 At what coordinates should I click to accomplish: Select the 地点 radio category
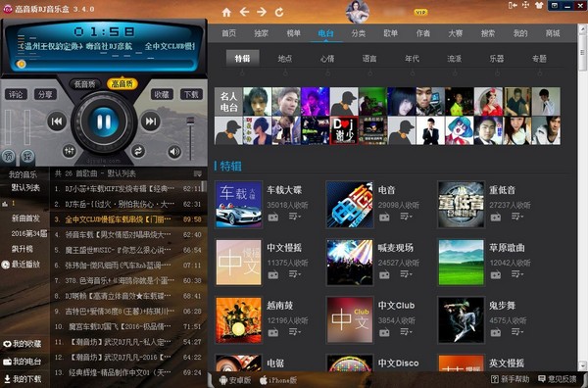click(x=285, y=59)
